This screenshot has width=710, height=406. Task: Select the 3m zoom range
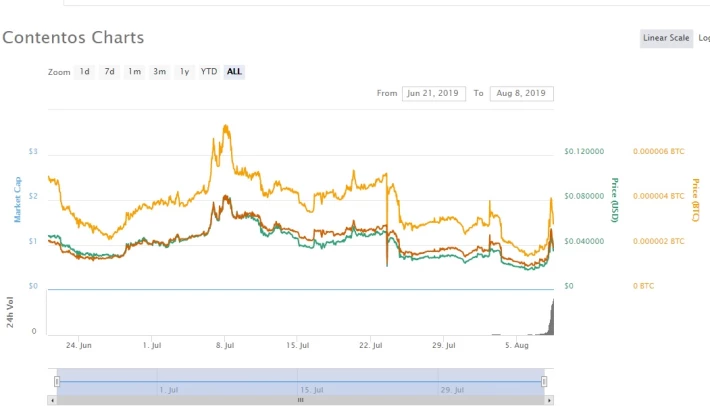click(x=159, y=72)
